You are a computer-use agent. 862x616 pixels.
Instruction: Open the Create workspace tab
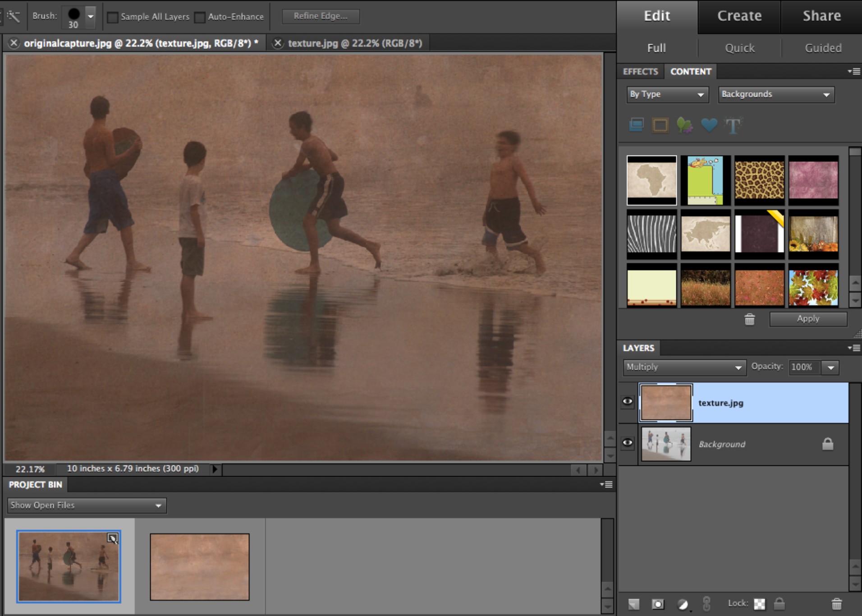point(739,16)
